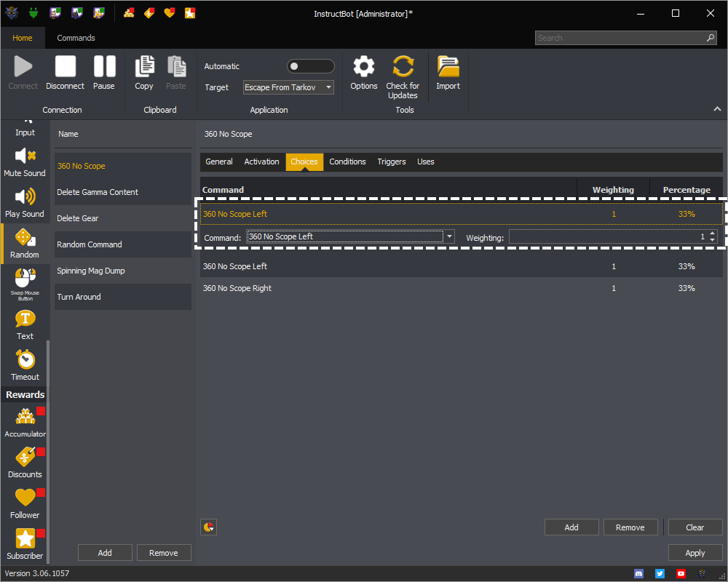Open the YouTube link in status bar

click(x=681, y=574)
